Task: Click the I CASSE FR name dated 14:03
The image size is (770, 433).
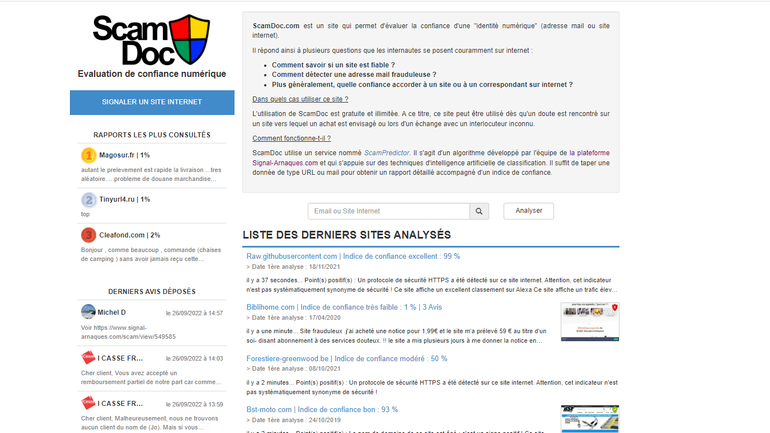Action: point(120,358)
